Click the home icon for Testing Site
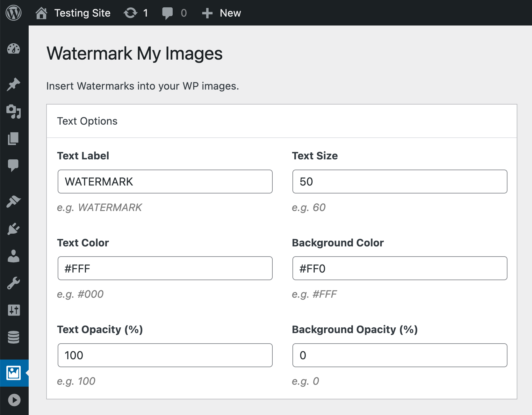Screen dimensions: 532x415 (x=41, y=13)
